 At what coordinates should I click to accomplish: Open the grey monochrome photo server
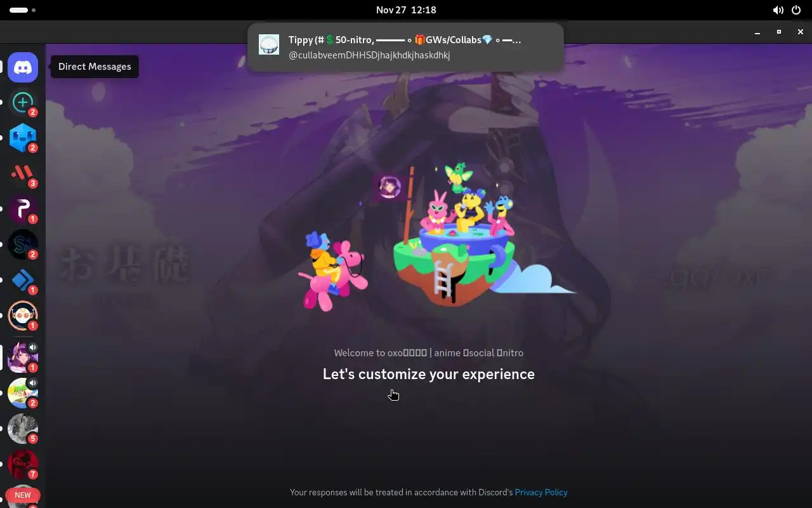tap(23, 428)
